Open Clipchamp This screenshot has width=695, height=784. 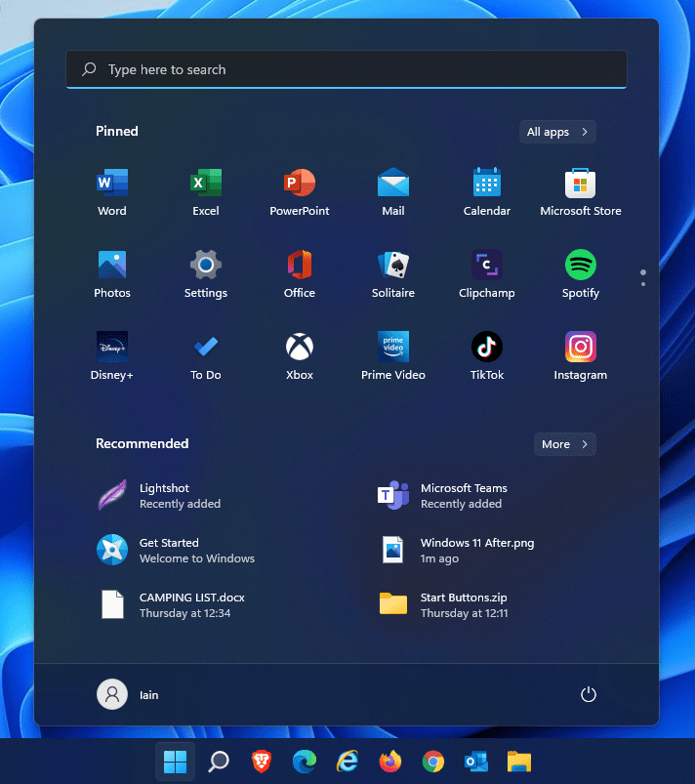(x=486, y=273)
